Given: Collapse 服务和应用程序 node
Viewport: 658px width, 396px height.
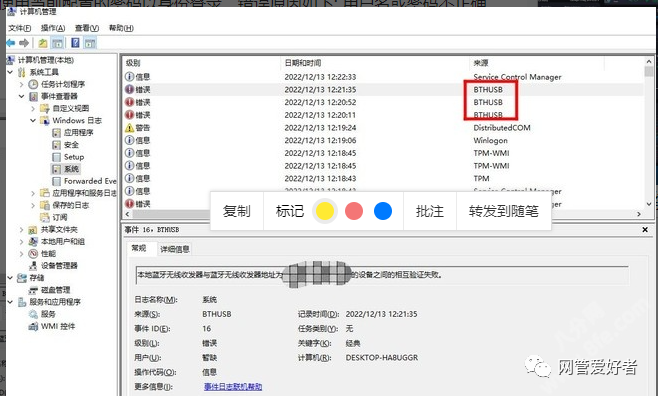Looking at the screenshot, I should click(10, 302).
